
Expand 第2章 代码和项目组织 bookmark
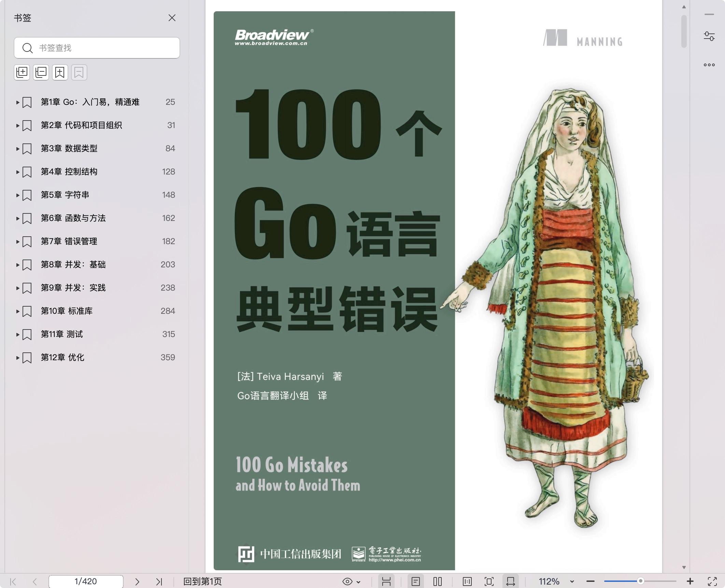coord(17,125)
